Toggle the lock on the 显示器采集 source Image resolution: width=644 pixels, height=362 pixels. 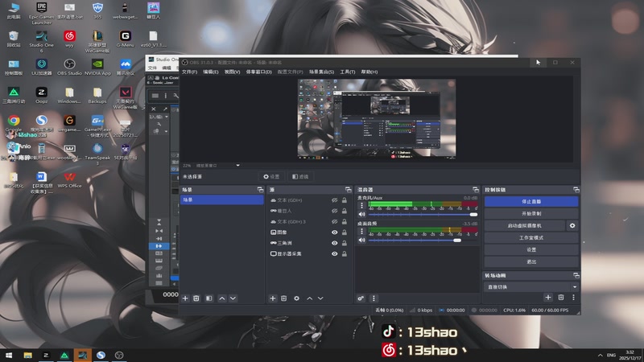(x=345, y=253)
